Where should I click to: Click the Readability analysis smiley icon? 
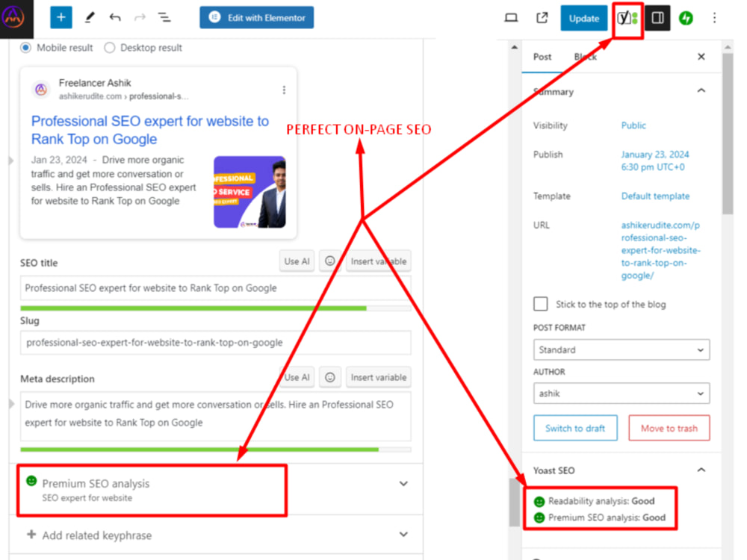[539, 502]
